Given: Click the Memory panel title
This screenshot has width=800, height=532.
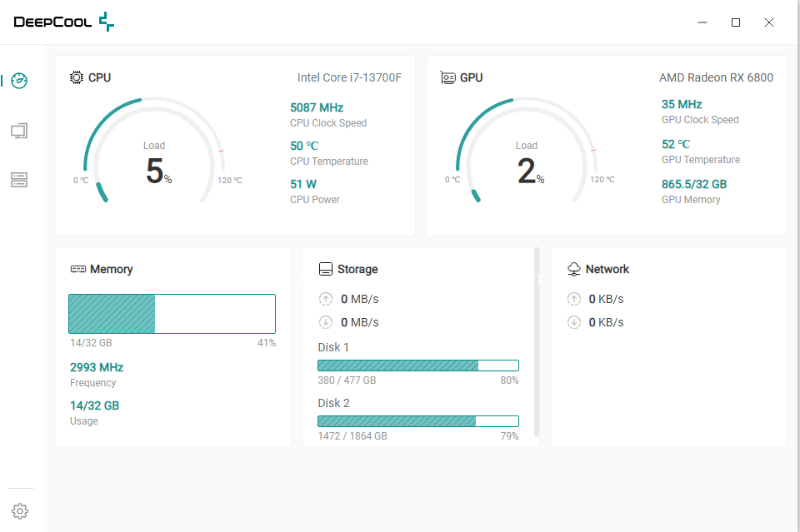Looking at the screenshot, I should [111, 269].
